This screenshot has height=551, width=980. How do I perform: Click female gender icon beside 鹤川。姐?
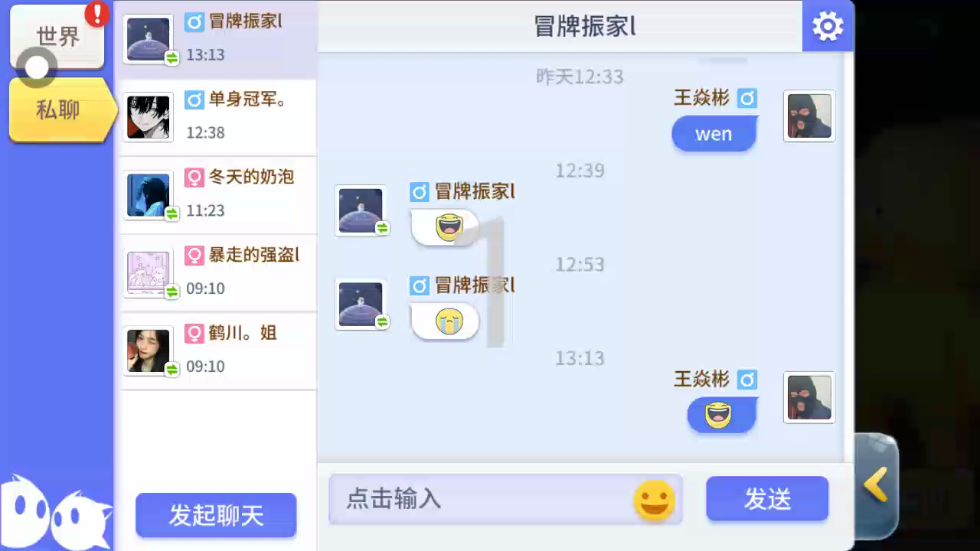coord(194,334)
